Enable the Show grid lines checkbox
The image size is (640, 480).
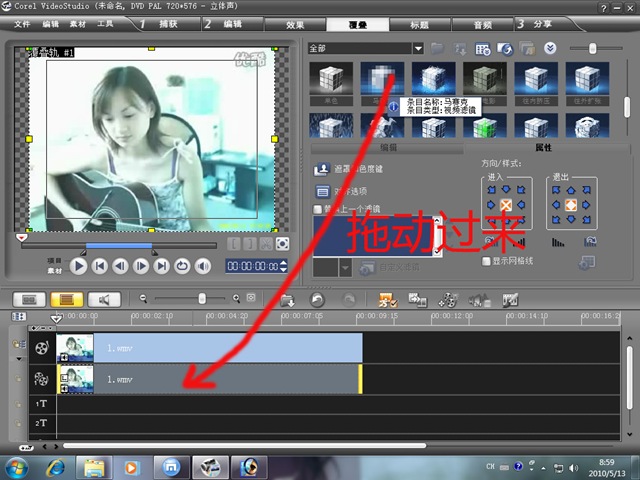[487, 260]
